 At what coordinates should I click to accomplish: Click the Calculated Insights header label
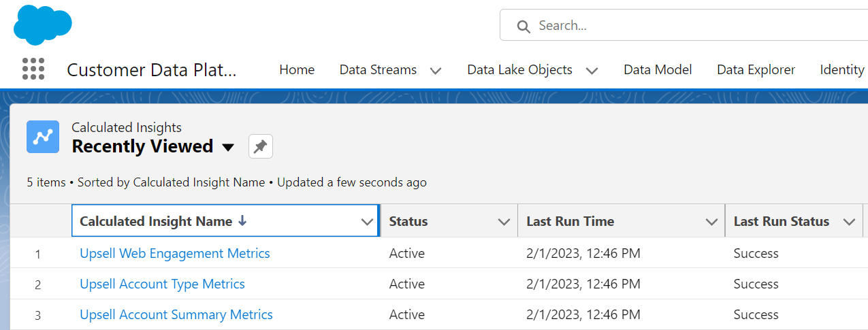(x=127, y=127)
